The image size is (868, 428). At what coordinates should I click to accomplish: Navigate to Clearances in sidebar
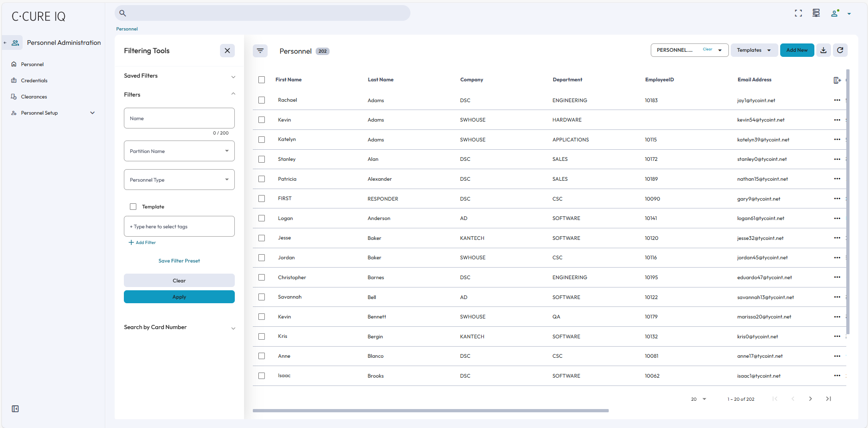34,97
